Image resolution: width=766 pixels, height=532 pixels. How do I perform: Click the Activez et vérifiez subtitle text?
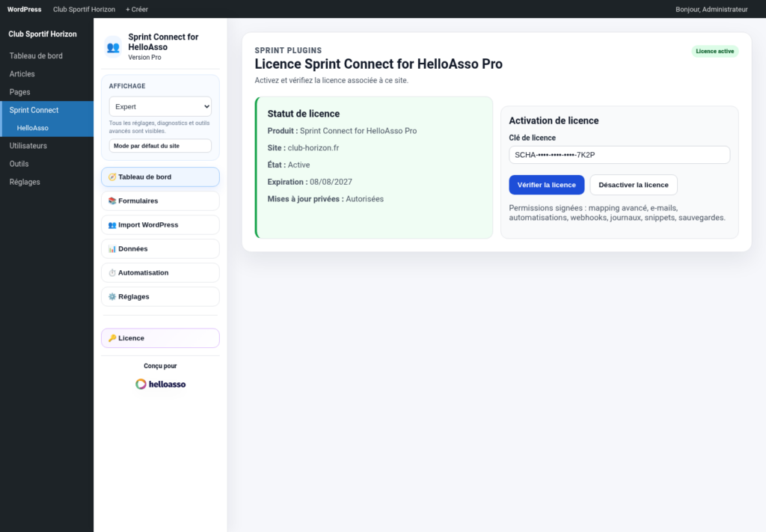pyautogui.click(x=331, y=80)
